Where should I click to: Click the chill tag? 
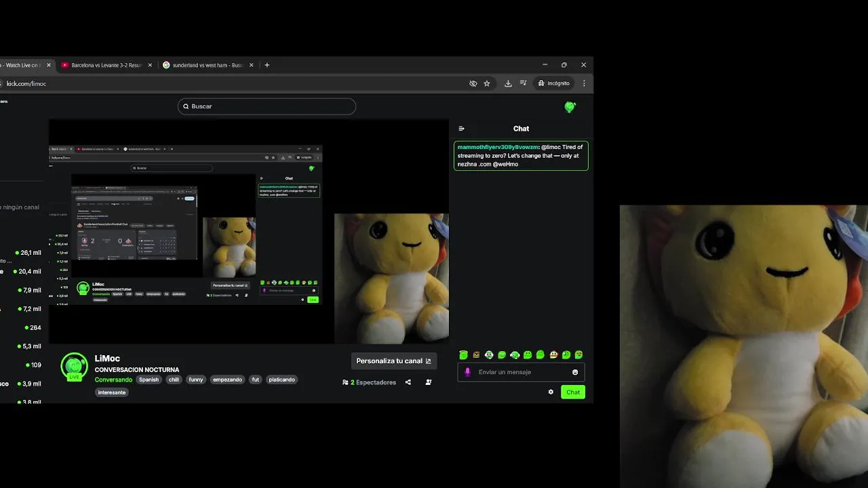[x=174, y=380]
